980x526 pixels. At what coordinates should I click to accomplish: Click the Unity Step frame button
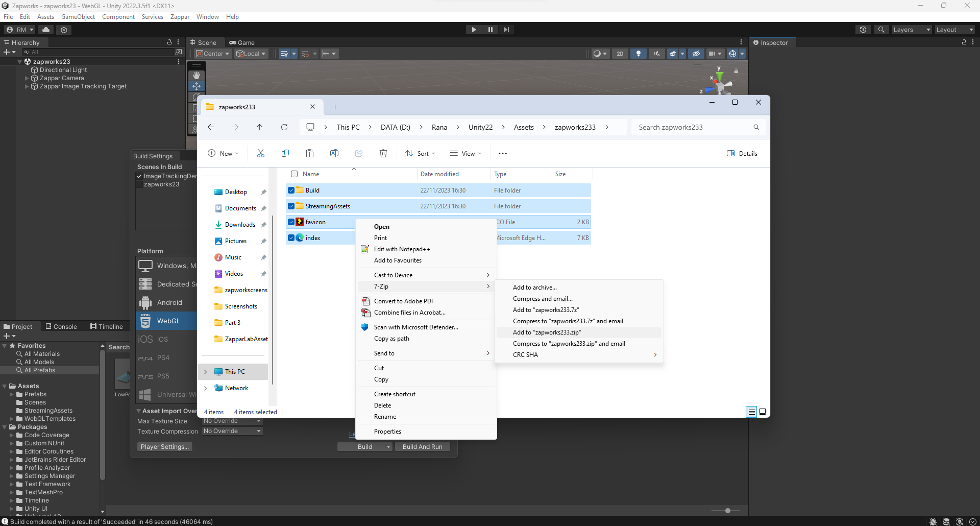click(x=506, y=30)
